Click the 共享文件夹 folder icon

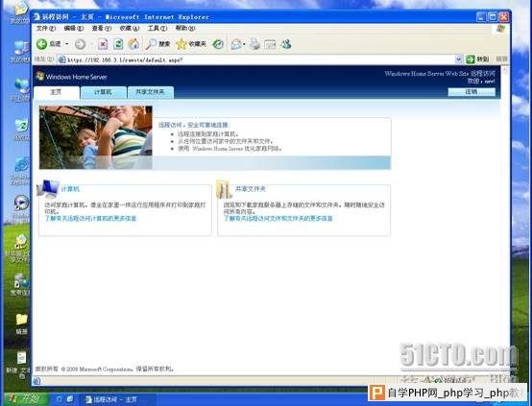coord(224,189)
